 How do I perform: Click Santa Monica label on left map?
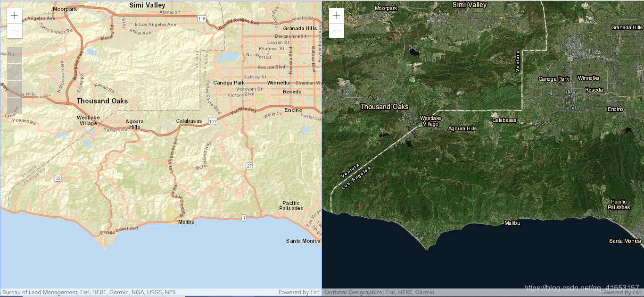(x=303, y=241)
